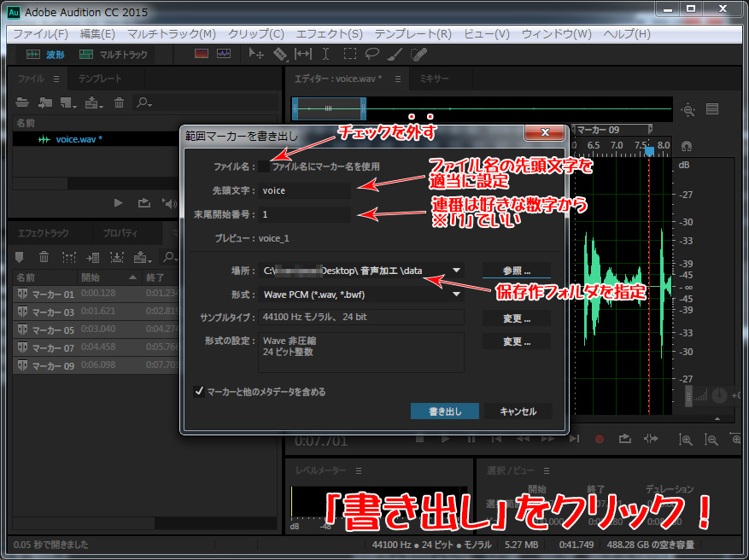Open the ファイル panel menu icon
The image size is (749, 560).
point(56,79)
